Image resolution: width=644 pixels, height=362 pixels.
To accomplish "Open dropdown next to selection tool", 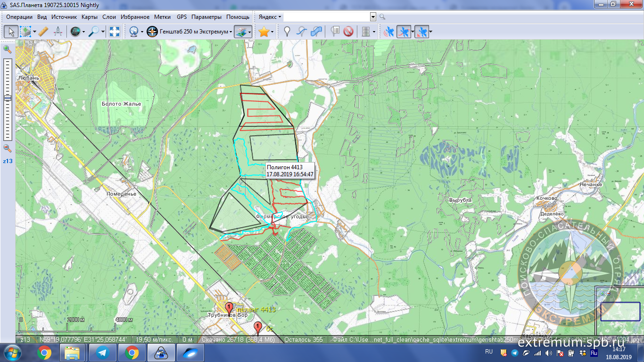I will pyautogui.click(x=34, y=32).
